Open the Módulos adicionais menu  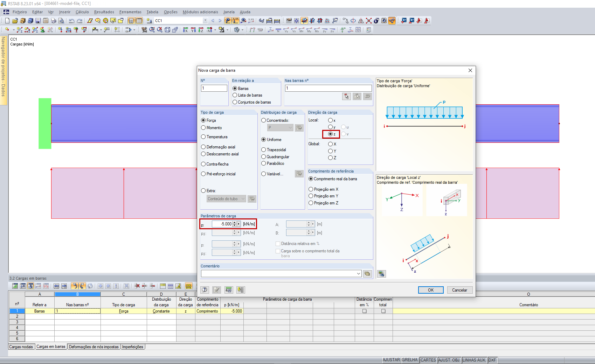200,12
